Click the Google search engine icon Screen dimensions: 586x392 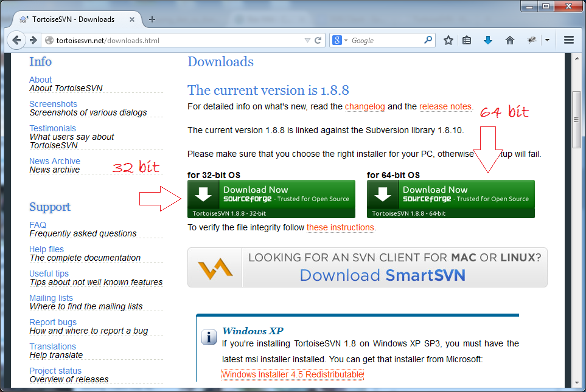337,40
